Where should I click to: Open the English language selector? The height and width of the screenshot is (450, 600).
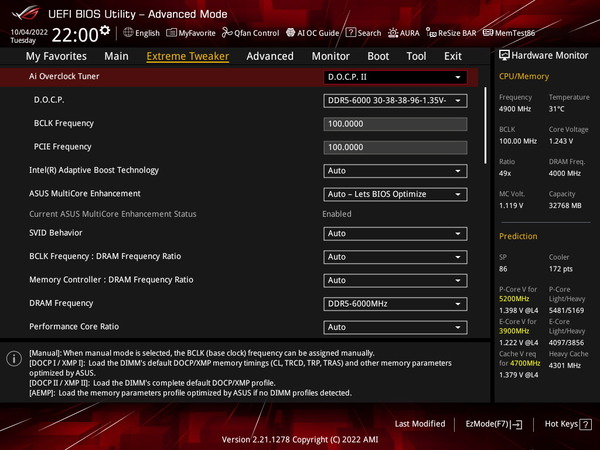tap(141, 33)
